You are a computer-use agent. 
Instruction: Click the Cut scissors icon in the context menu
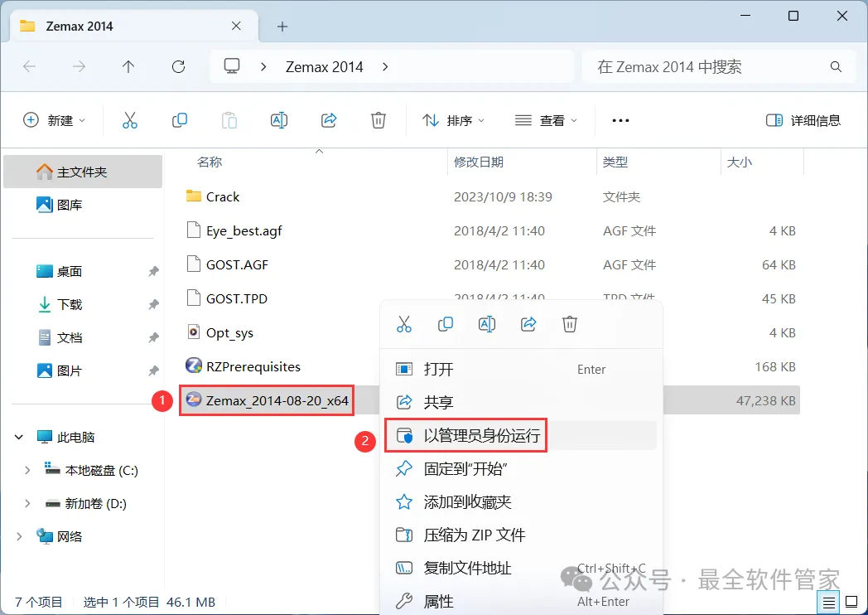pyautogui.click(x=404, y=324)
